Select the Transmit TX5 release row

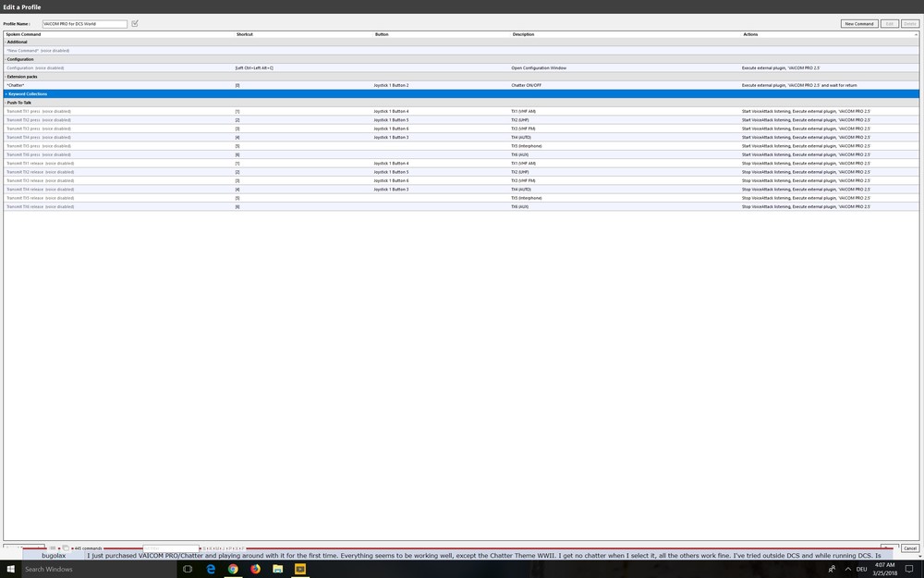point(461,198)
